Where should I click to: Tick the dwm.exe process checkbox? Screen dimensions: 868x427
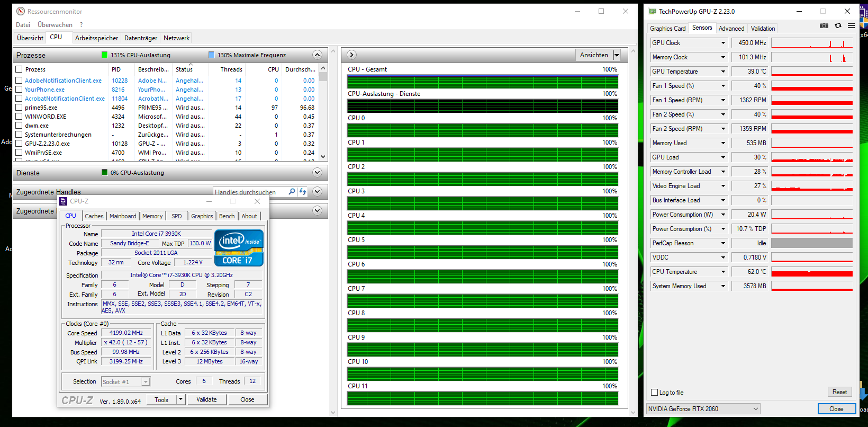(x=19, y=126)
